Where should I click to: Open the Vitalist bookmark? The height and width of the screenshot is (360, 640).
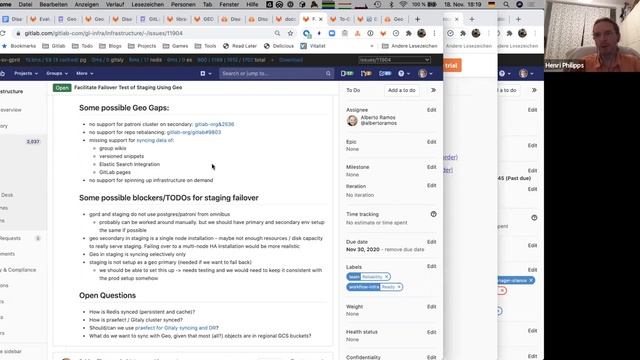click(x=313, y=46)
